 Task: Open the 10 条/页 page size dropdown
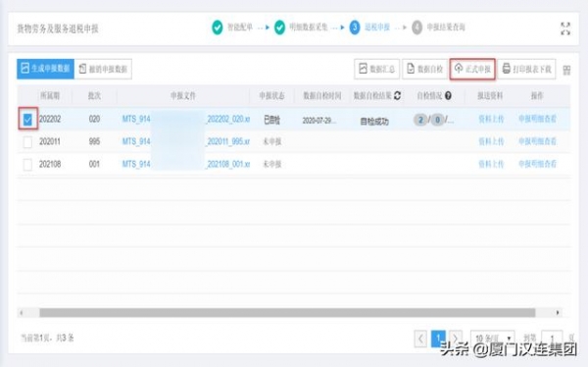click(492, 339)
